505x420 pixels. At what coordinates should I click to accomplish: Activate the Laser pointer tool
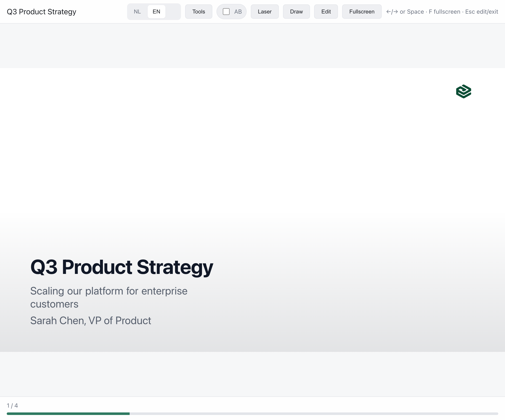pos(264,12)
